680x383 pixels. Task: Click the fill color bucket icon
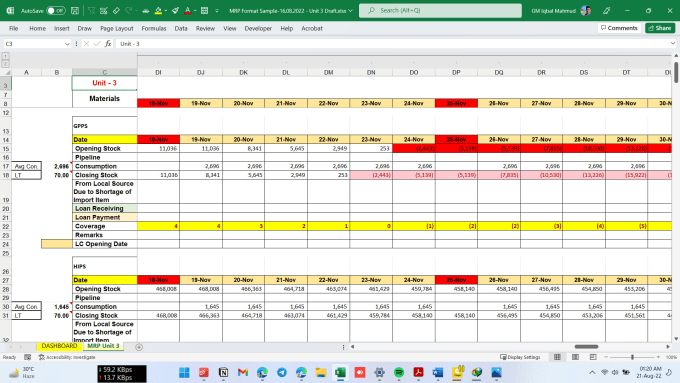tap(158, 10)
